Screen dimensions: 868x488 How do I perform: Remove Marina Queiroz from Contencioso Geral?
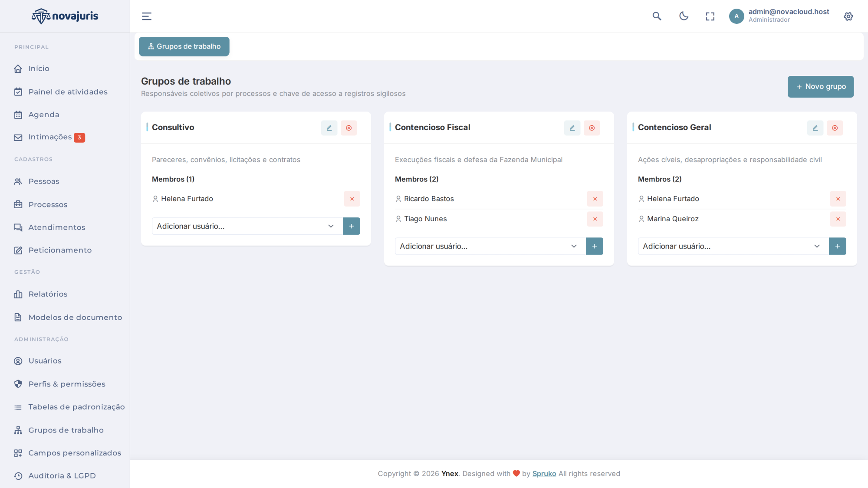838,219
